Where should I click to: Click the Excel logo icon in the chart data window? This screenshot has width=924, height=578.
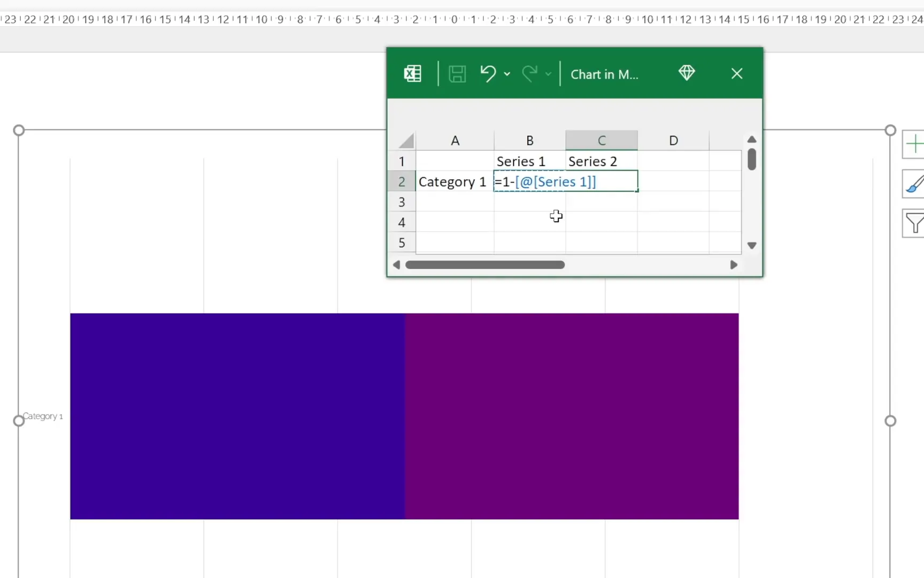click(412, 73)
